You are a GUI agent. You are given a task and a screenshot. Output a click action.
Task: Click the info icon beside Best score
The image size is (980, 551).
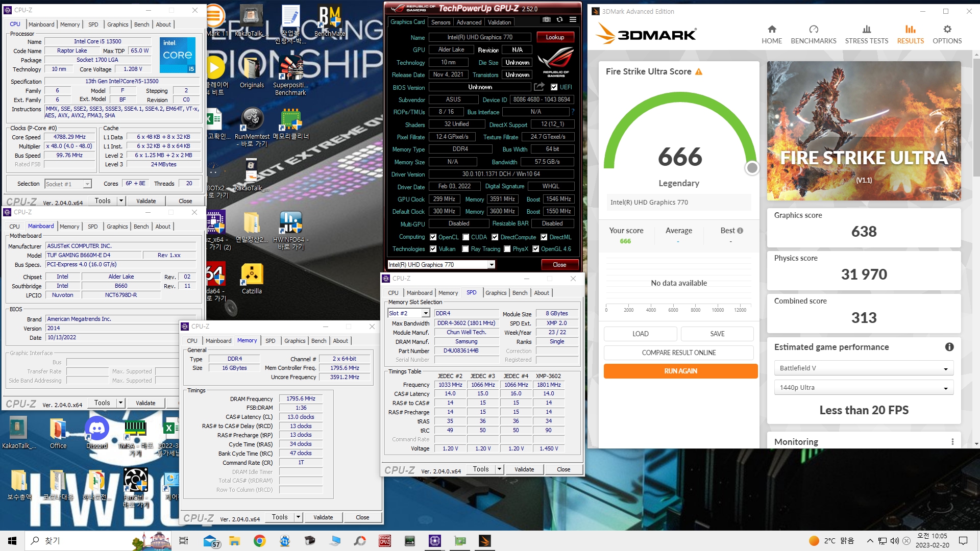click(x=740, y=231)
